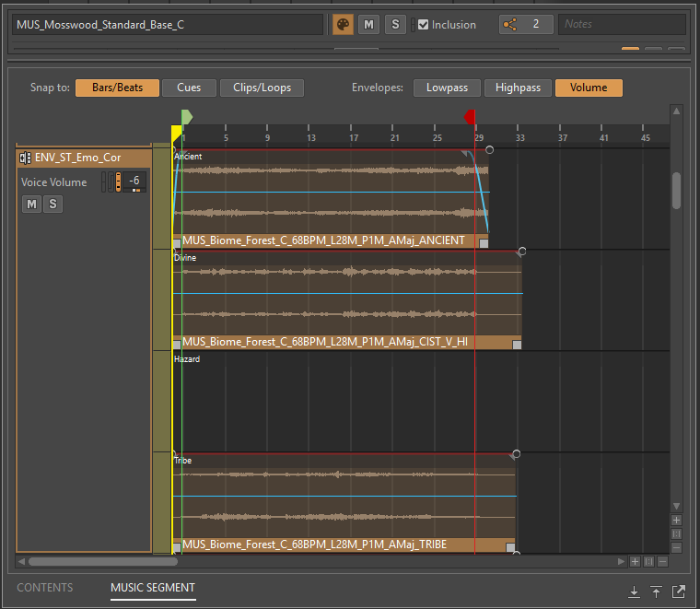Mute the ENV_ST_Emo_Cor track
700x609 pixels.
click(x=32, y=204)
